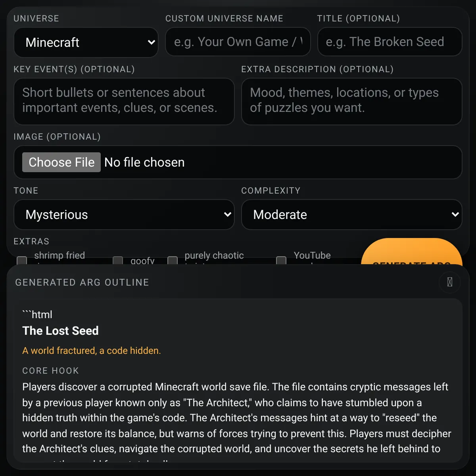Expand the Complexity dropdown set to Moderate

pos(351,215)
